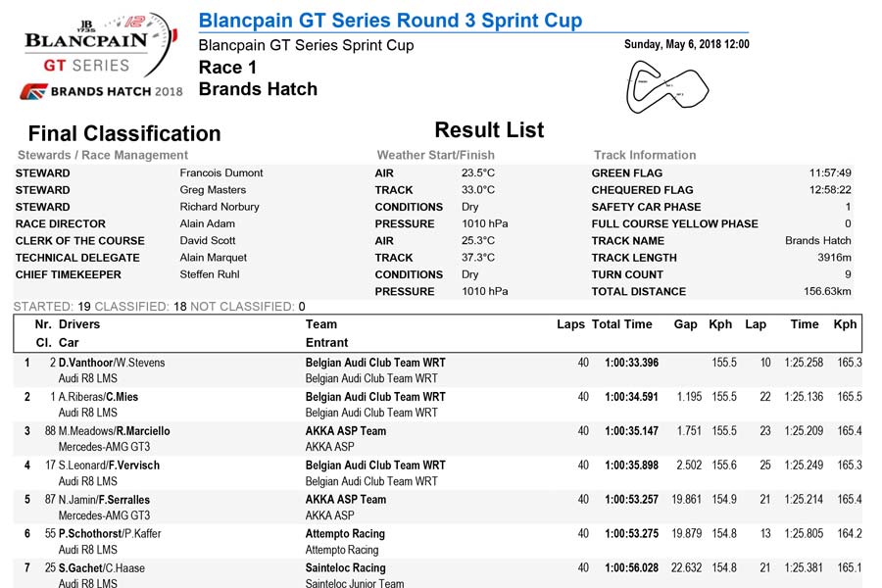This screenshot has width=882, height=588.
Task: Click winning total time 1:00:33.396
Action: click(631, 363)
